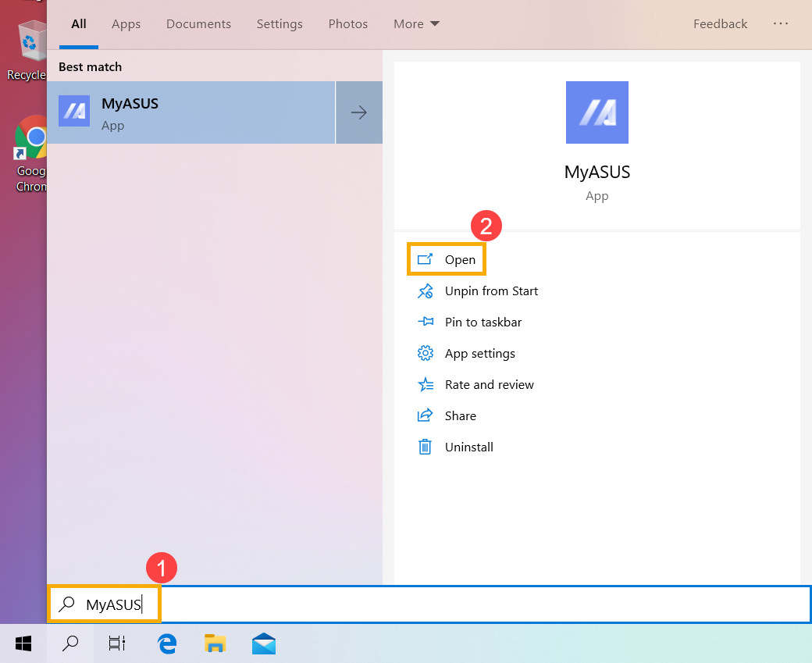Screen dimensions: 812x663
Task: Pin MyASUS to taskbar
Action: 469,323
